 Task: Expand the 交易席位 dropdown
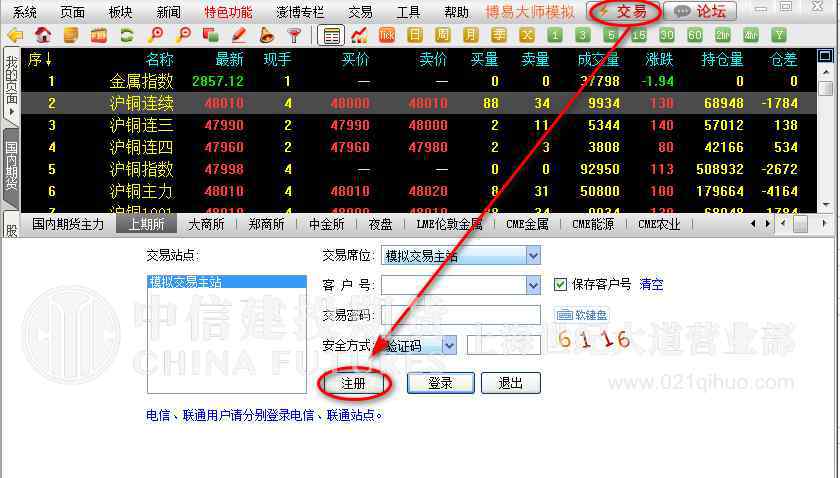coord(533,256)
